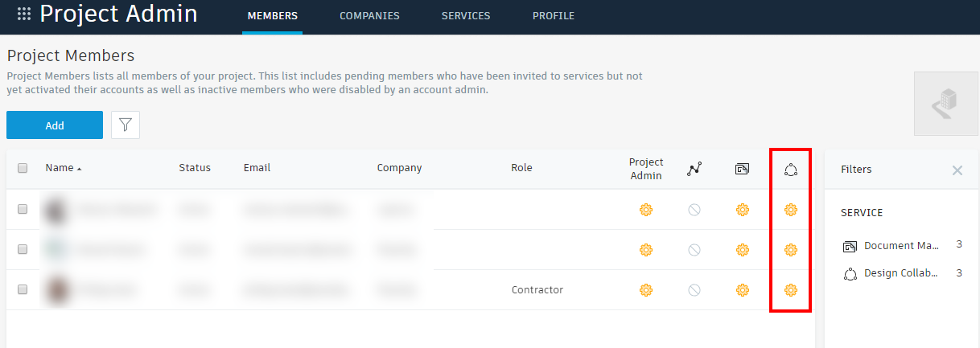980x348 pixels.
Task: Click the Design Collaboration filter count 3
Action: pyautogui.click(x=959, y=272)
